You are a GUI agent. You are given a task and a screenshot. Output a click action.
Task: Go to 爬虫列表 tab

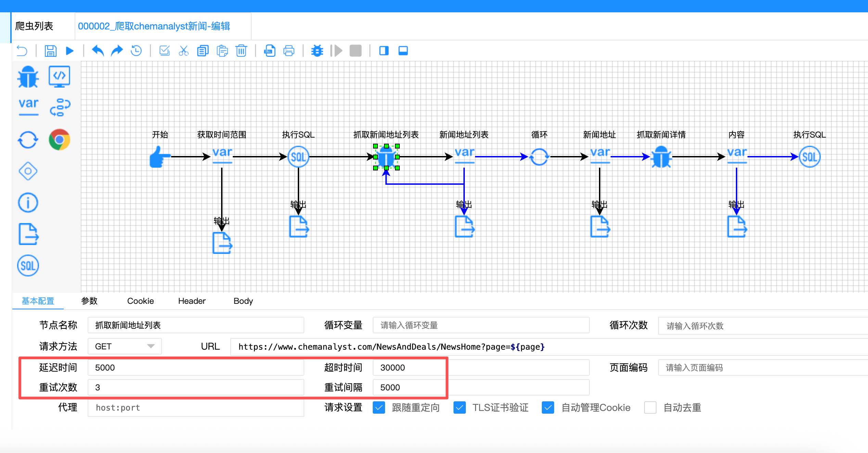[34, 26]
